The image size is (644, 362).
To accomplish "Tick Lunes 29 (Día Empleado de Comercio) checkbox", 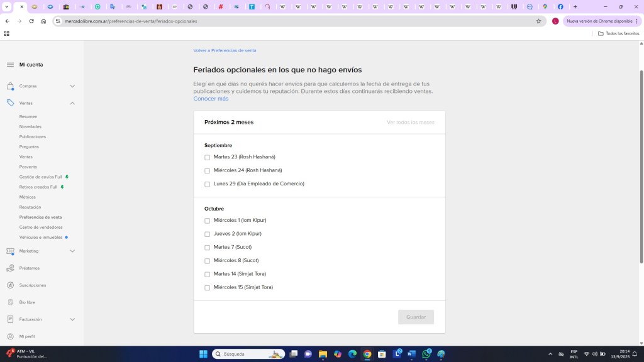I will point(208,184).
